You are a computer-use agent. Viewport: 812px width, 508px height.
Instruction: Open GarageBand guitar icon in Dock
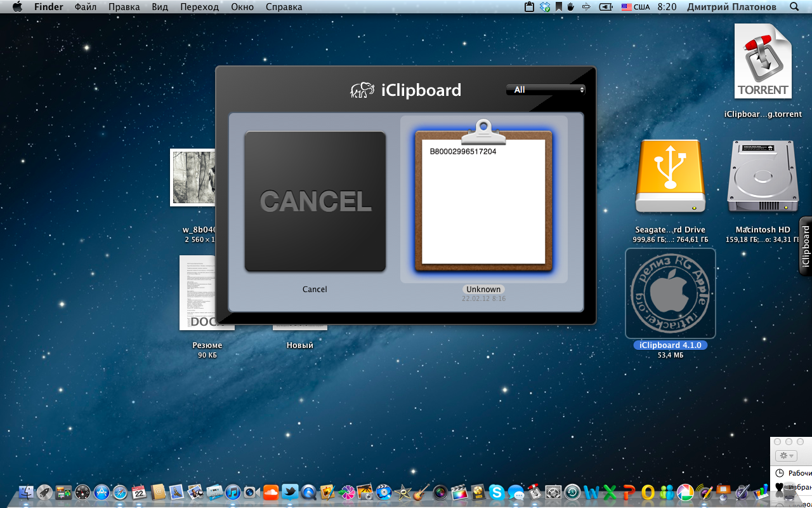421,492
